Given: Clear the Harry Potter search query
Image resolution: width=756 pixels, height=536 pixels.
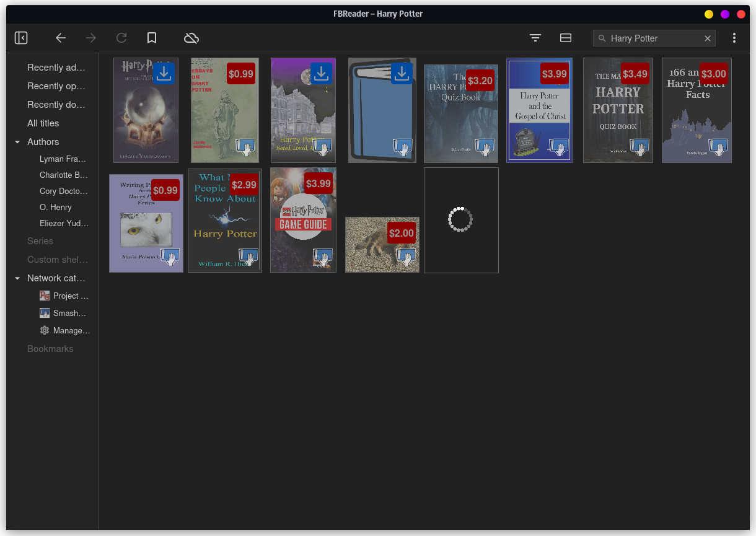Looking at the screenshot, I should tap(708, 38).
